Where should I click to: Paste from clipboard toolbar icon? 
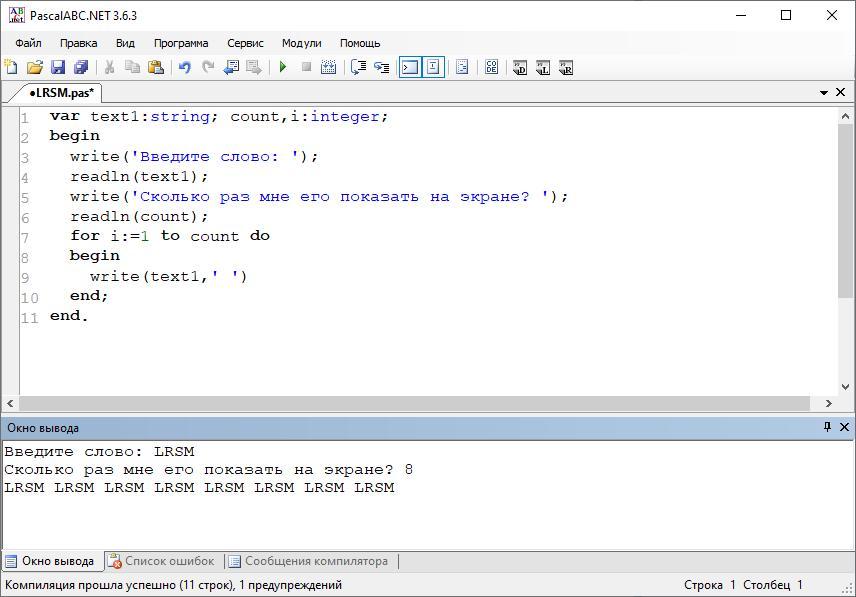156,67
